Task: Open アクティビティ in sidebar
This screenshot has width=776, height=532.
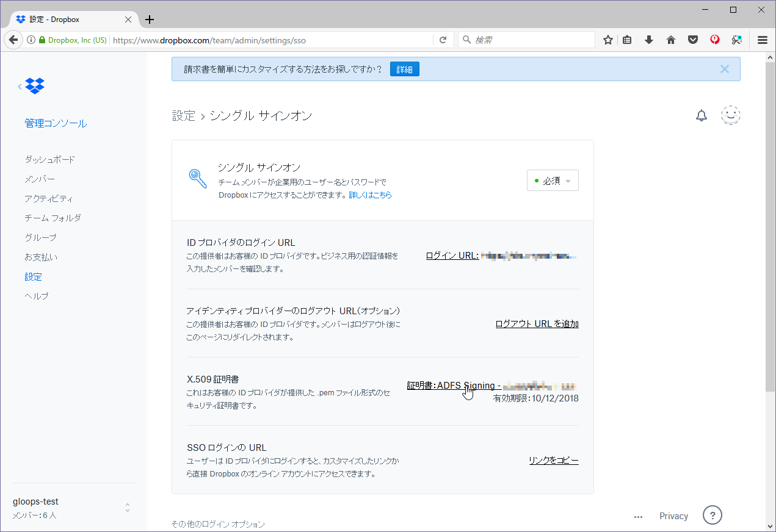Action: (49, 198)
